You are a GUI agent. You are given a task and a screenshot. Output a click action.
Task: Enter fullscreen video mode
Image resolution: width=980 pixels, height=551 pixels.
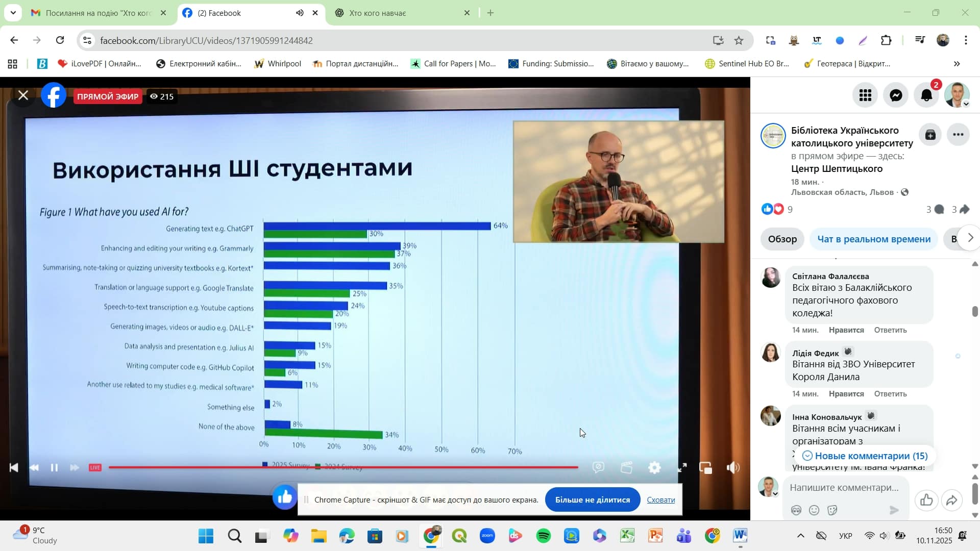click(682, 467)
